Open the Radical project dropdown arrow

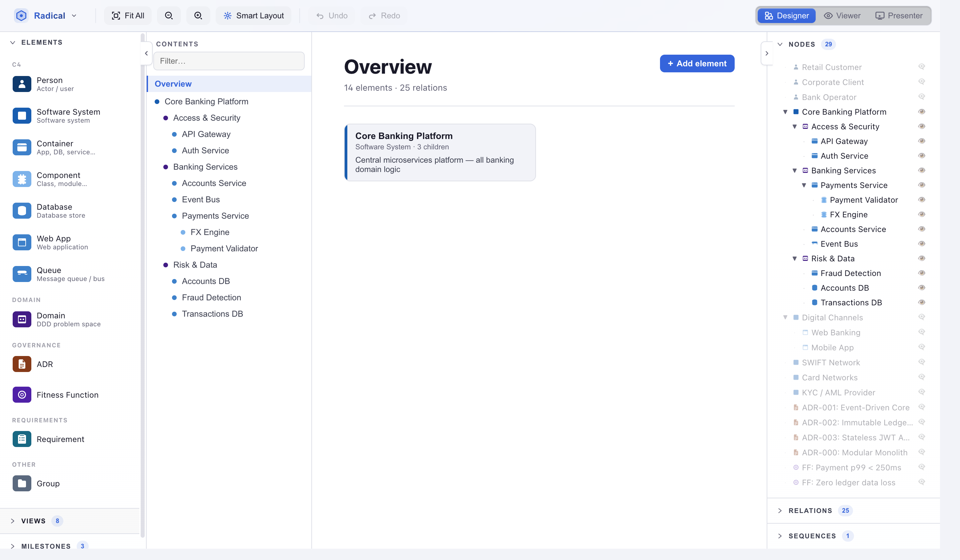tap(74, 16)
